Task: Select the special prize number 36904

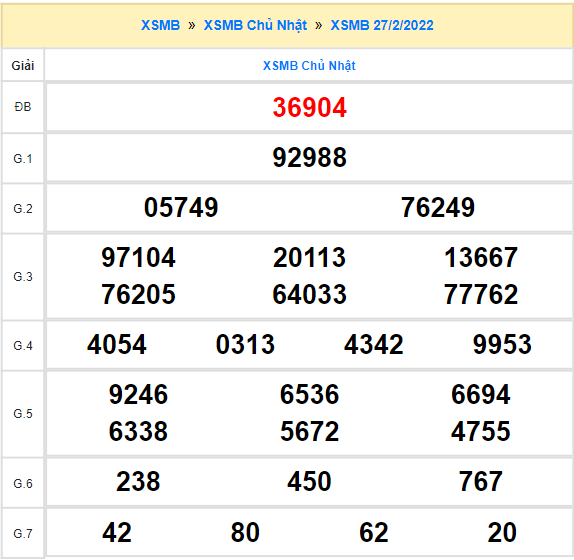Action: [x=309, y=107]
